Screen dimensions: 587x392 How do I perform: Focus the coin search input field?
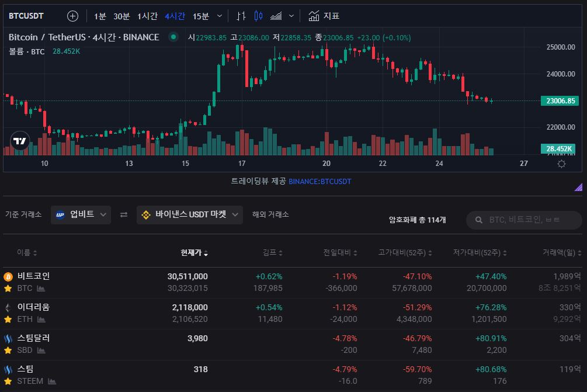(524, 220)
